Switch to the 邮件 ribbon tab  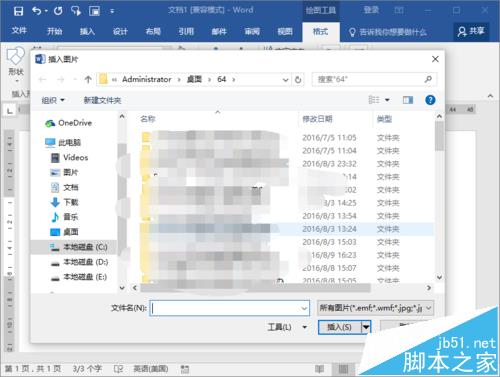pyautogui.click(x=219, y=32)
